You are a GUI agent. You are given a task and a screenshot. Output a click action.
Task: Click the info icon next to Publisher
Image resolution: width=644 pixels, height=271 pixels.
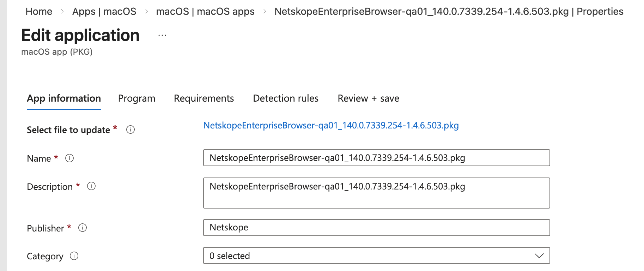tap(83, 228)
